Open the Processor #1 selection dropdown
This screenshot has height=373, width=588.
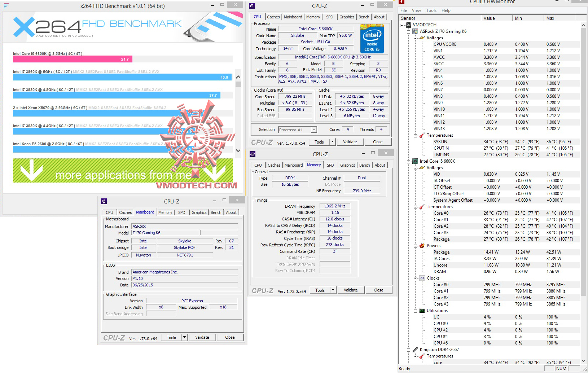tap(314, 130)
